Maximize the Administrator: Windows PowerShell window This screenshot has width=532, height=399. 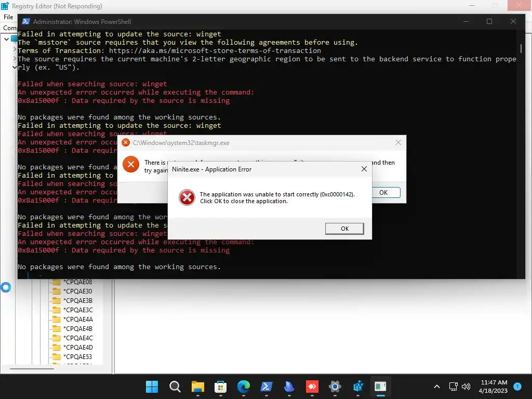(489, 21)
